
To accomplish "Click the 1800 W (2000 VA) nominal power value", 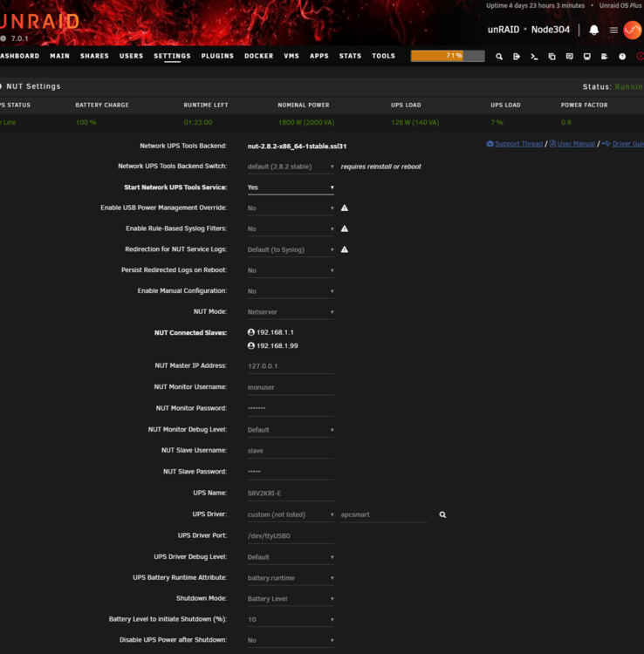I will click(306, 122).
